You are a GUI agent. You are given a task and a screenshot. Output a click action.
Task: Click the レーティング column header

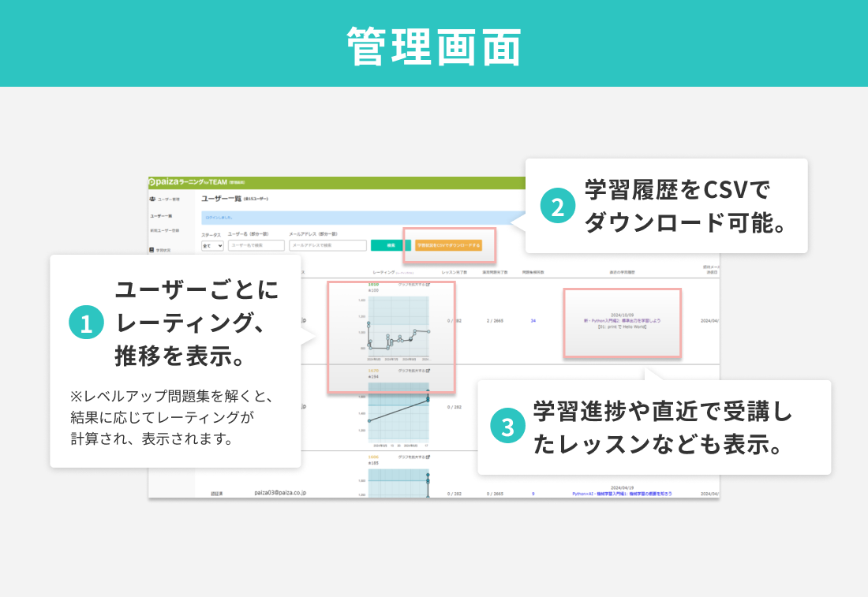tap(383, 272)
